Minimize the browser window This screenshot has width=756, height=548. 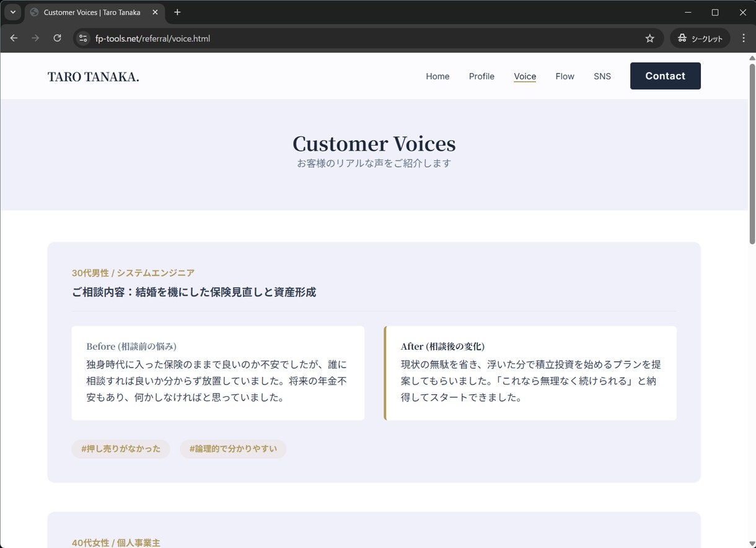tap(688, 12)
